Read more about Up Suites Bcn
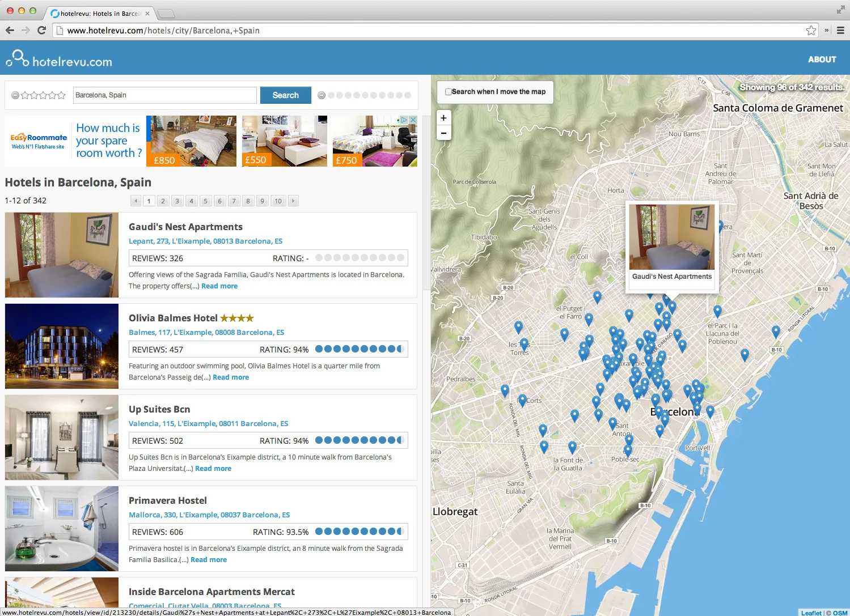Screen dimensions: 850x616 point(213,469)
